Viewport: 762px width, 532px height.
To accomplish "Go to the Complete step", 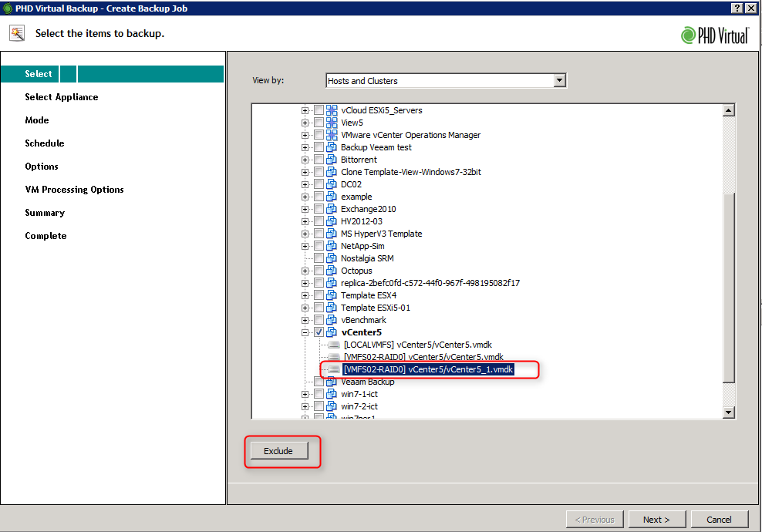I will pyautogui.click(x=46, y=236).
